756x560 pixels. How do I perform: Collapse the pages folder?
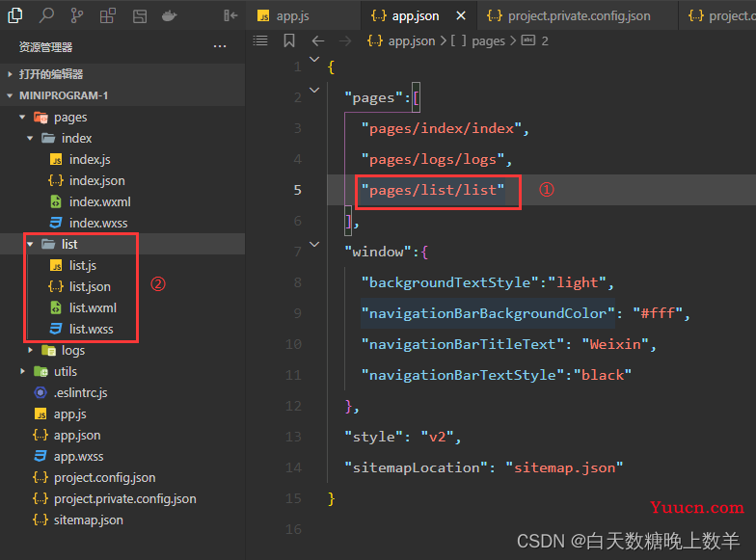pos(22,118)
